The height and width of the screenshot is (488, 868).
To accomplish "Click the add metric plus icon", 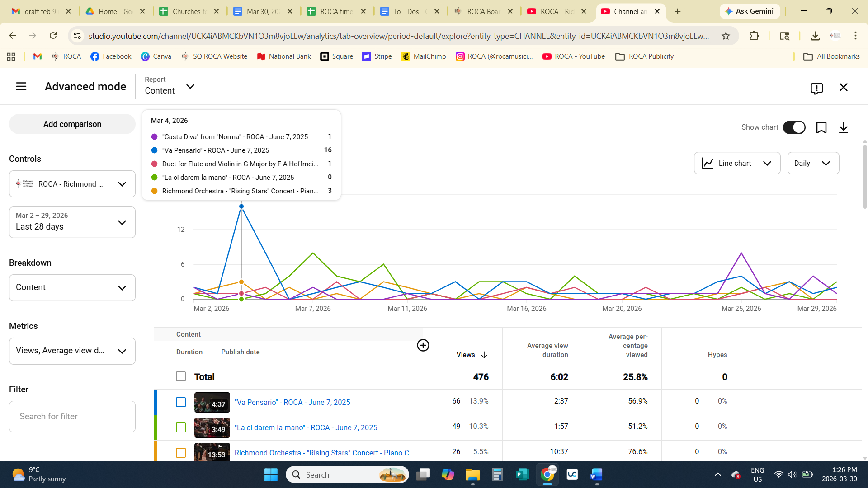I will coord(423,345).
